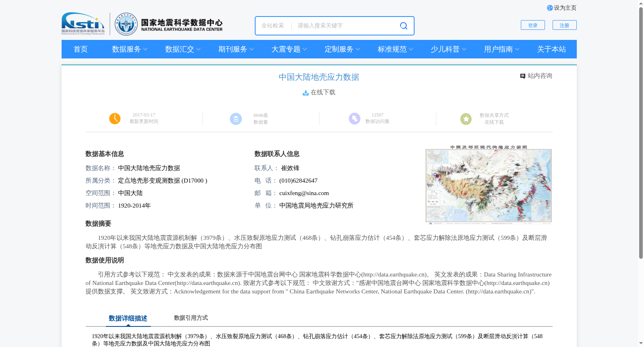Select the blue stacked-layers data volume icon
Viewport: 644px width, 347px height.
coord(236,119)
